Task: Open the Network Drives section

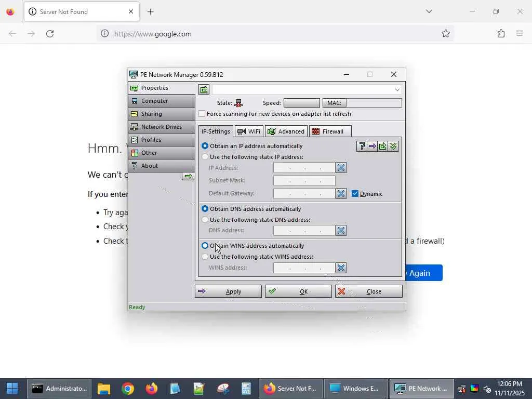Action: [162, 127]
